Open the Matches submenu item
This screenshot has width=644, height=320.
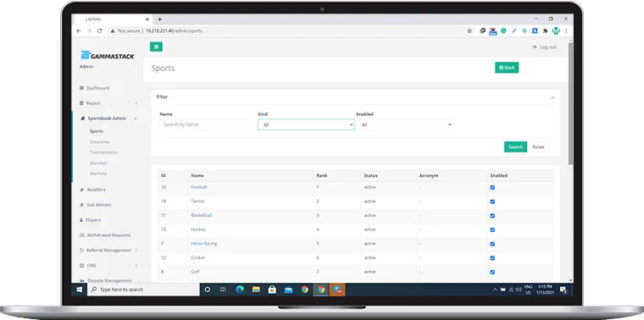pos(98,163)
